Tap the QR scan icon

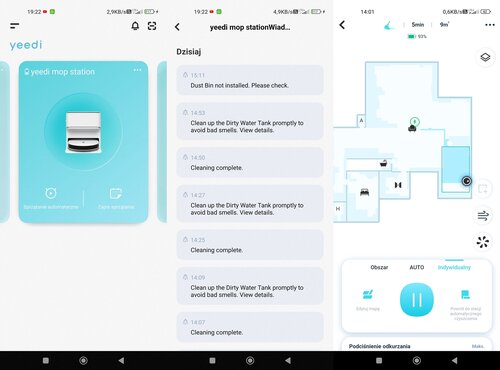pos(152,26)
